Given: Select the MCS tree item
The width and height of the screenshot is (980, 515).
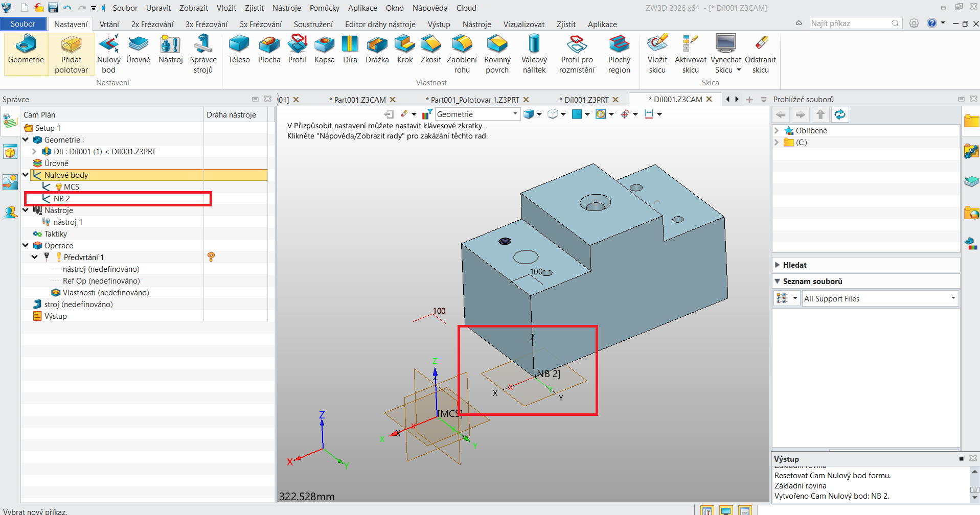Looking at the screenshot, I should pyautogui.click(x=71, y=186).
